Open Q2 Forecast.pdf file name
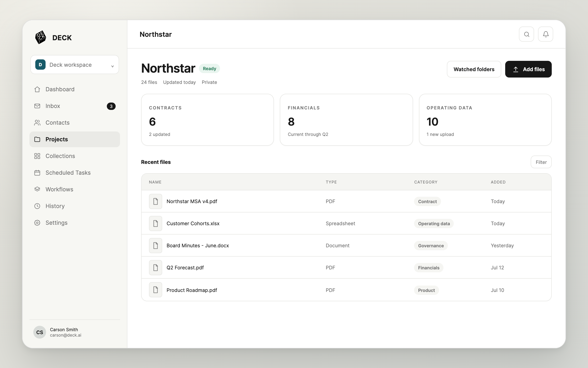The image size is (588, 368). pos(185,268)
